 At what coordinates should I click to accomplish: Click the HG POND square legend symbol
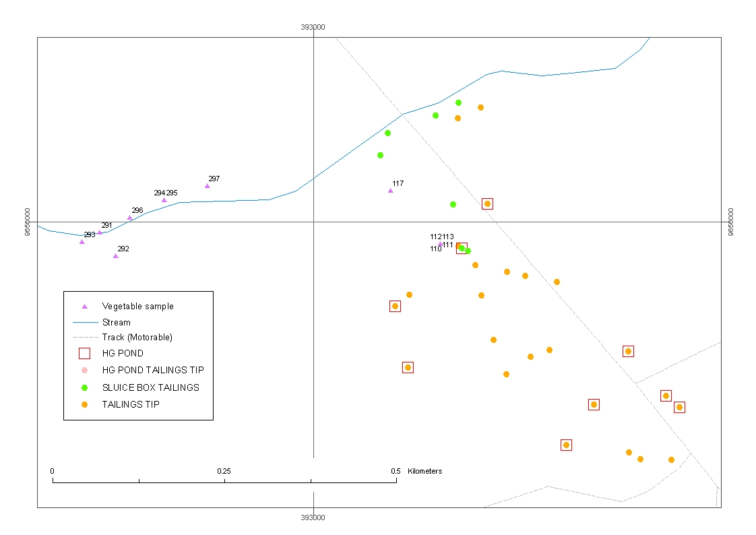click(x=85, y=353)
